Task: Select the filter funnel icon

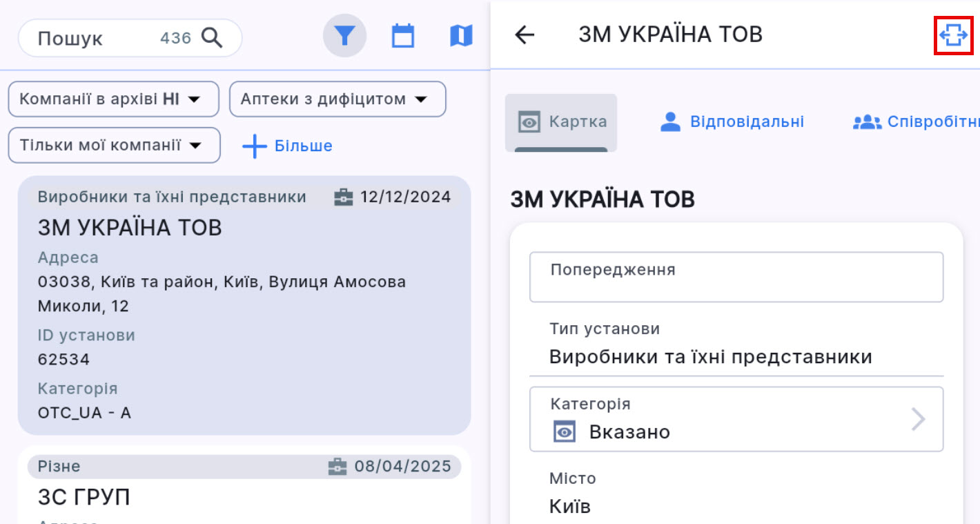Action: 344,35
